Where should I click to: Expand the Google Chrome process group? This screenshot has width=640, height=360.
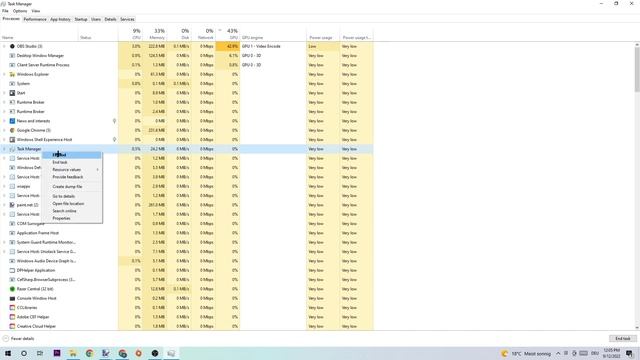[x=4, y=130]
